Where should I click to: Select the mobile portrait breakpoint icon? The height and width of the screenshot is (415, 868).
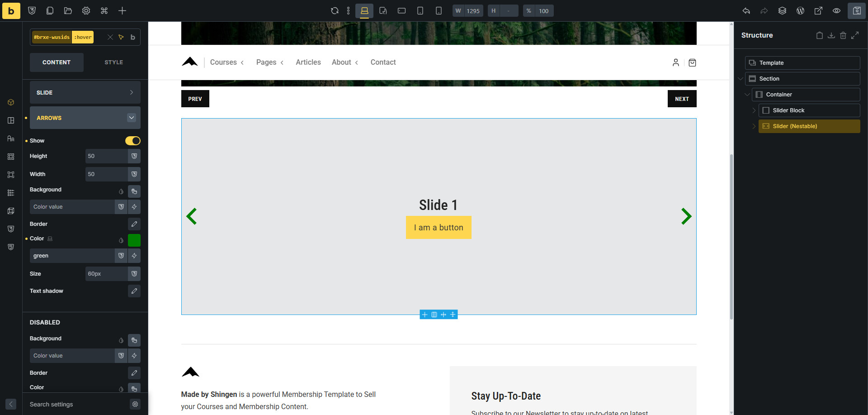coord(438,11)
